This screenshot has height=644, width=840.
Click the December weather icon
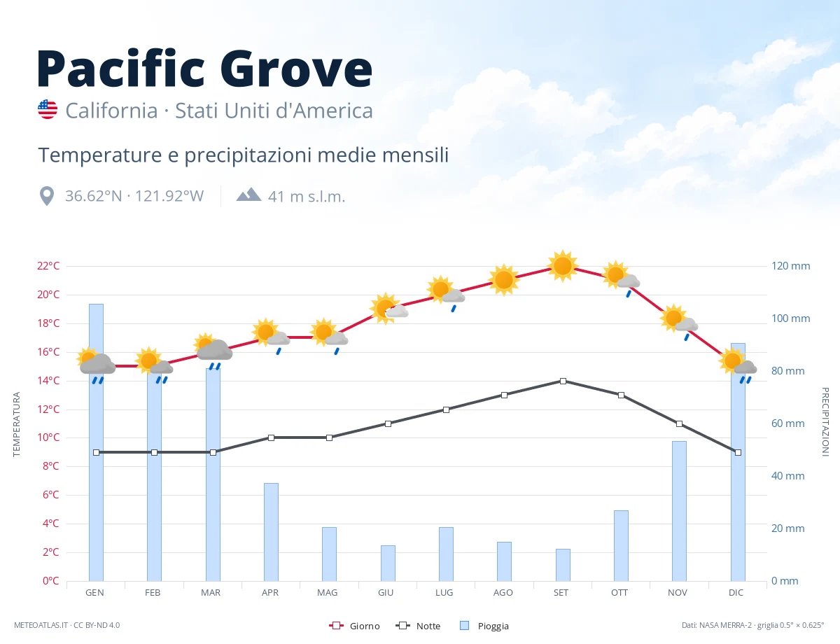pos(738,365)
